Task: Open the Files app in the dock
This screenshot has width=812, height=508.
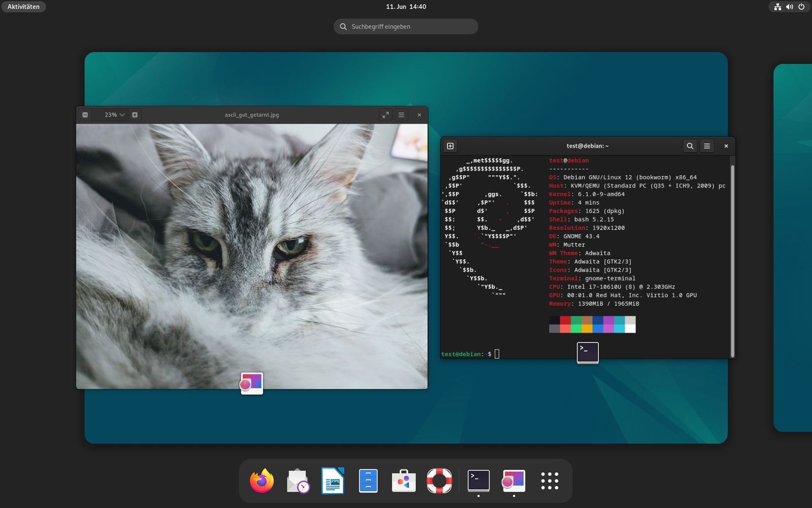Action: (368, 479)
